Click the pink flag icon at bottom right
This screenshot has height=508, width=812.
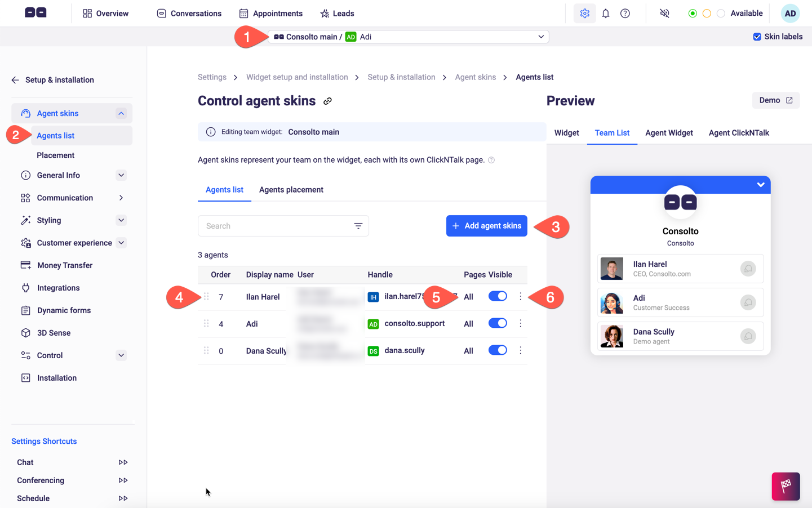tap(786, 486)
